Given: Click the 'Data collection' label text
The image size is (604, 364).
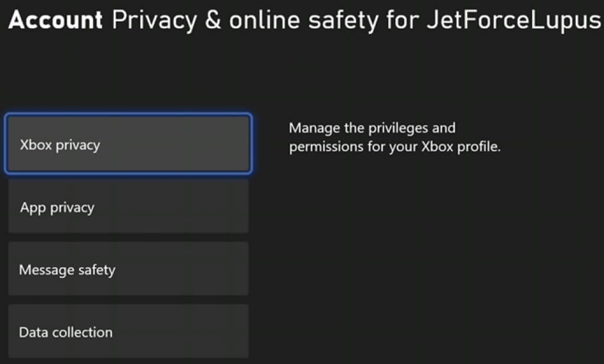Looking at the screenshot, I should tap(65, 332).
